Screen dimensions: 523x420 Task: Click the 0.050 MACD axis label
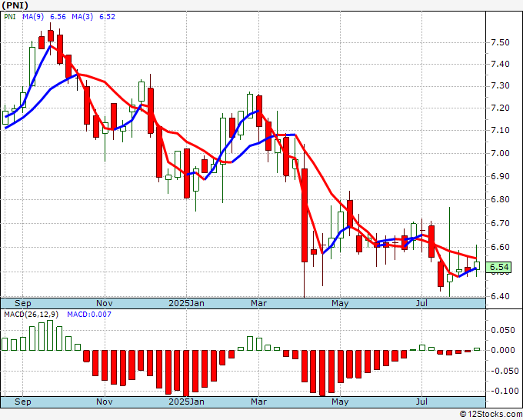click(x=503, y=330)
